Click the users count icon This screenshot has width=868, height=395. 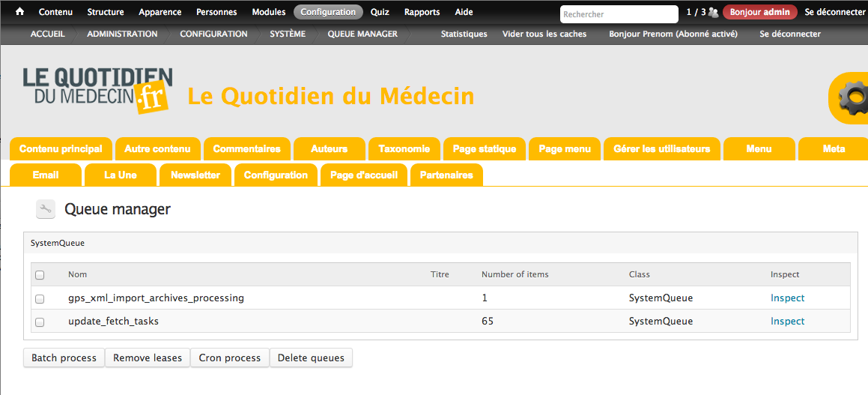(713, 13)
